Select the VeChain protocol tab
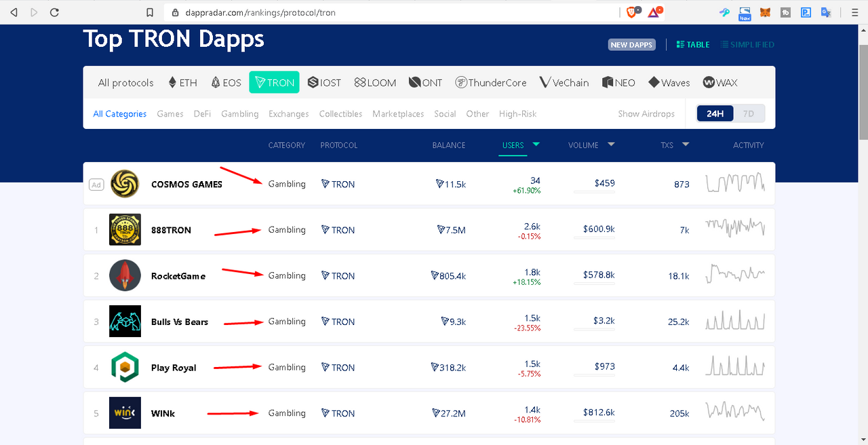Screen dimensions: 868x445 [564, 83]
